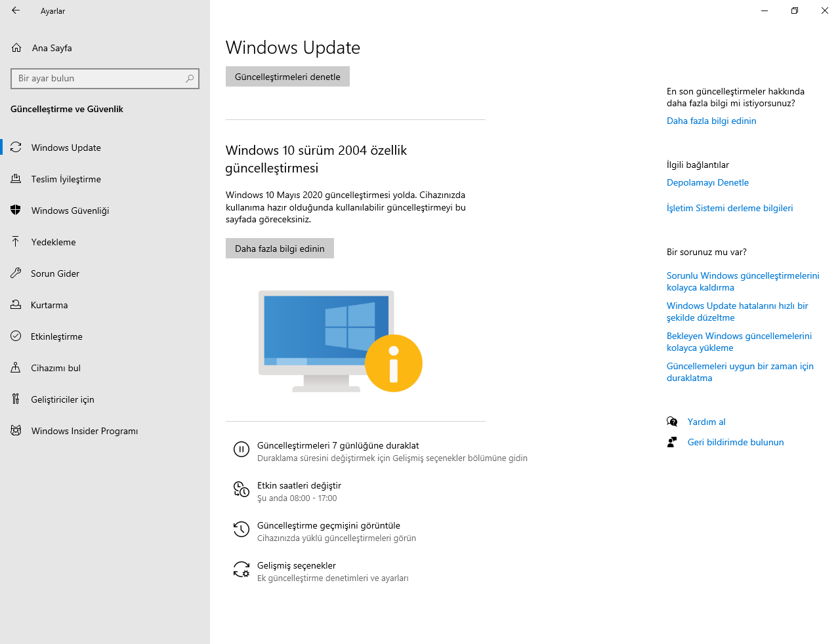Click the active hours clock icon
The width and height of the screenshot is (840, 644).
(x=241, y=489)
